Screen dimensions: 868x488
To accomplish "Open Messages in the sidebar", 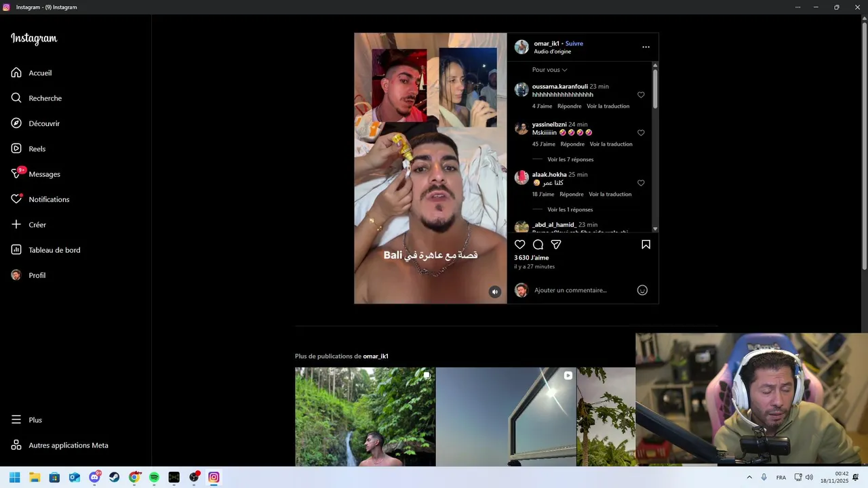I will [x=44, y=174].
